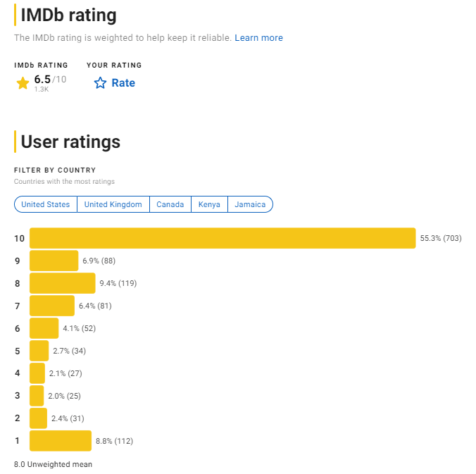Image resolution: width=476 pixels, height=474 pixels.
Task: Select the Canada country filter
Action: [170, 204]
